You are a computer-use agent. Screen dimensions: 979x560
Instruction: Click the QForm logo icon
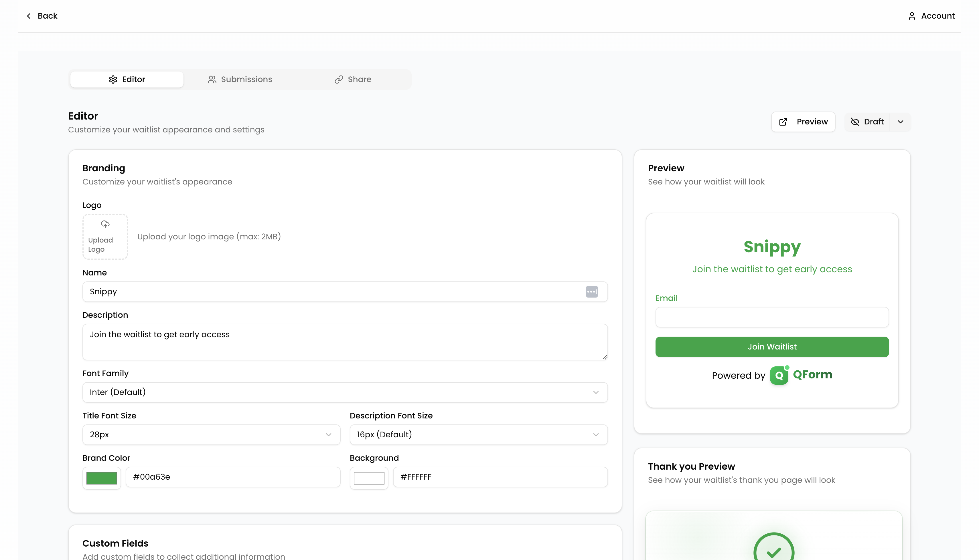point(779,375)
